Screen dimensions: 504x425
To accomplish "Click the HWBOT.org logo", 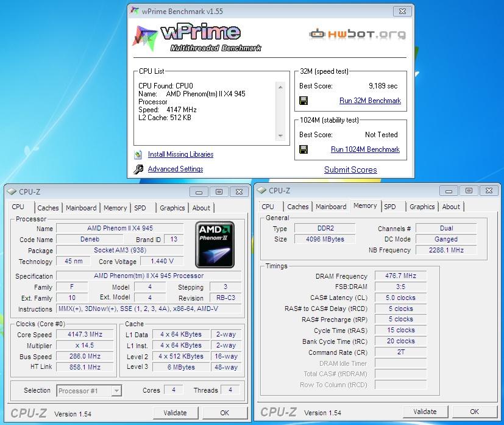I will (357, 34).
